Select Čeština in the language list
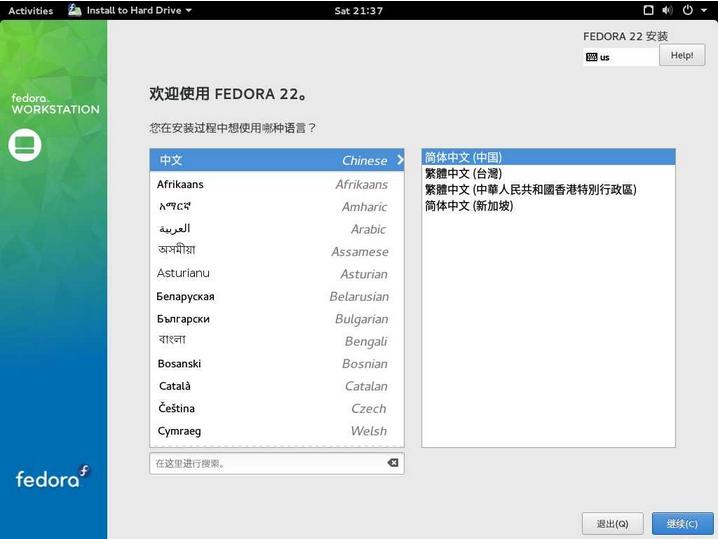This screenshot has width=718, height=539. pos(277,408)
